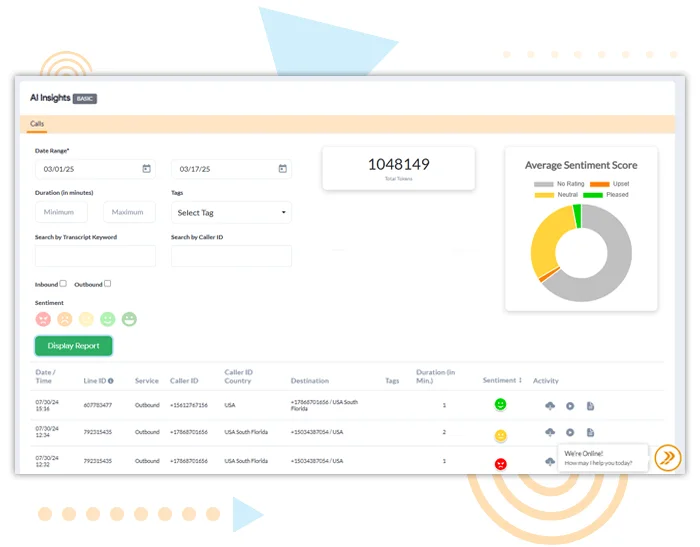Click the Line ID column header
Viewport: 700px width, 547px height.
[95, 381]
